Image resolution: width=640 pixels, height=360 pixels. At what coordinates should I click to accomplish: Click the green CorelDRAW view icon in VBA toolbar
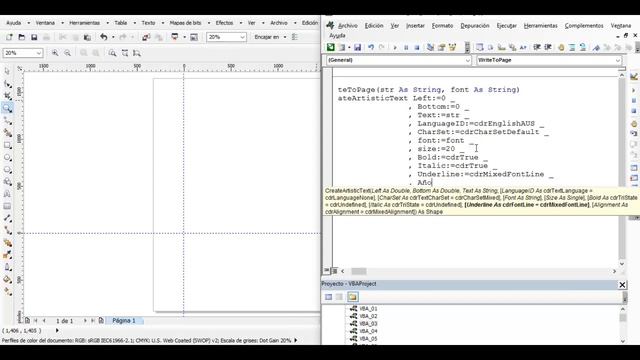(x=331, y=47)
